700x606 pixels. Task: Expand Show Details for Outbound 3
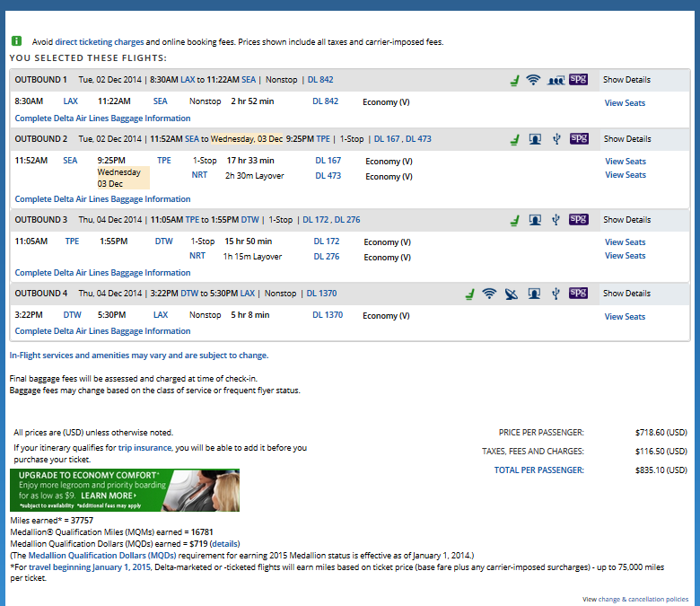[626, 220]
